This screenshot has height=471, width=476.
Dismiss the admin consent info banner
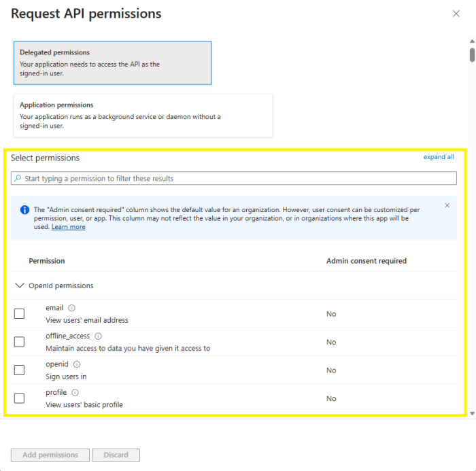tap(447, 205)
